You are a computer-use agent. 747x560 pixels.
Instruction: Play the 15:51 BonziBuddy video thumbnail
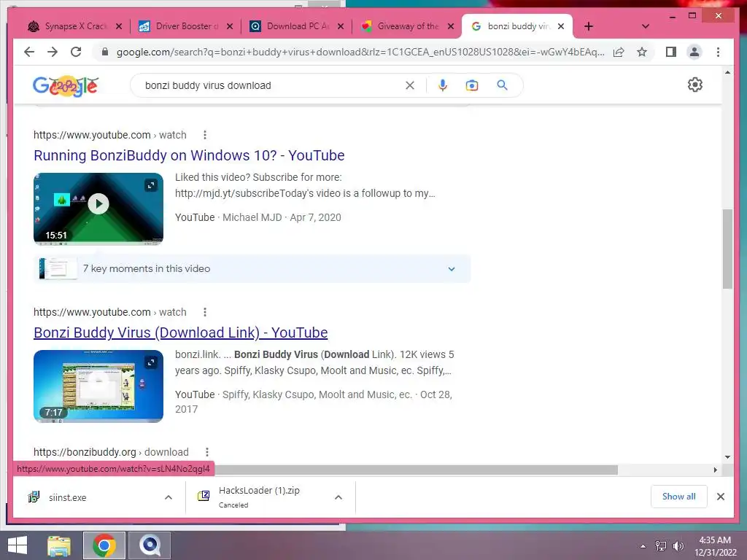[x=98, y=209]
